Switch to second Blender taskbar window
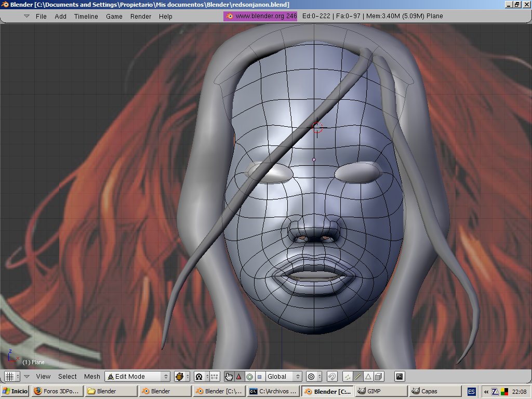 [x=166, y=391]
